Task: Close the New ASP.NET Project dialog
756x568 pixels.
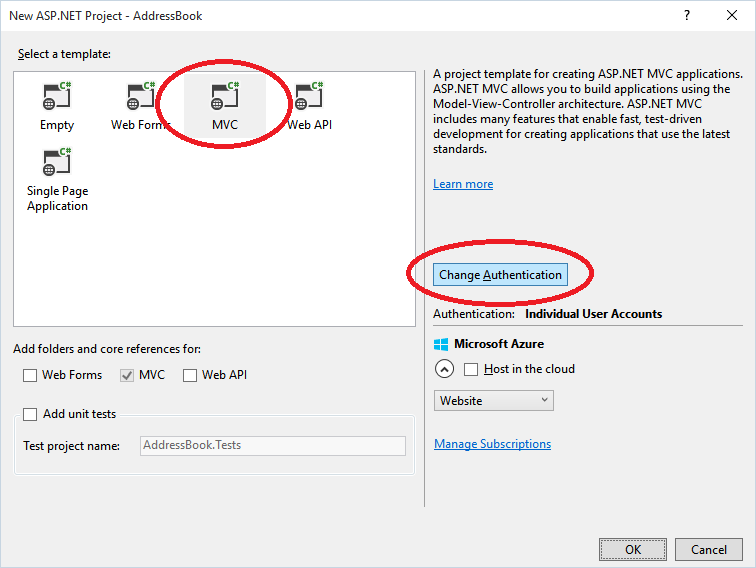Action: tap(732, 15)
